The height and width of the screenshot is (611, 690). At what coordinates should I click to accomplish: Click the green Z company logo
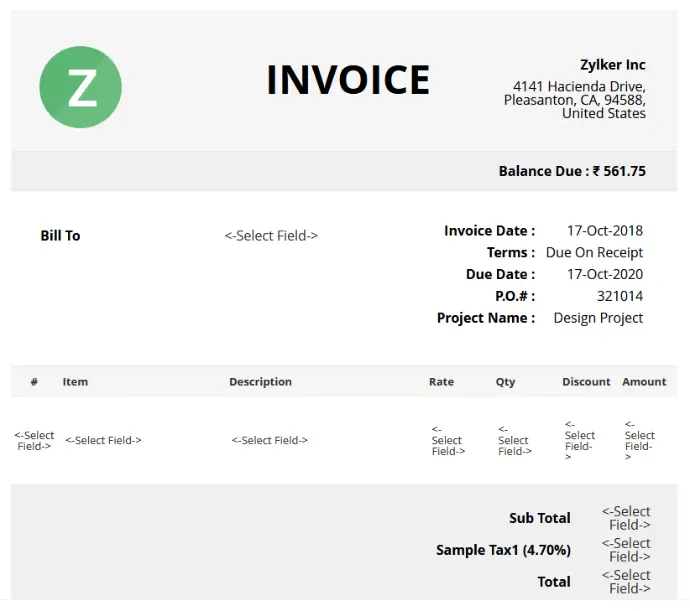click(x=81, y=87)
